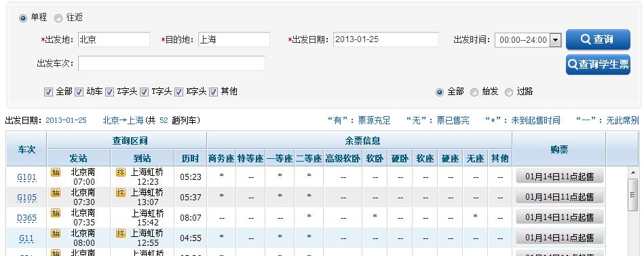644x256 pixels.
Task: Open train number link D365
Action: pos(26,218)
